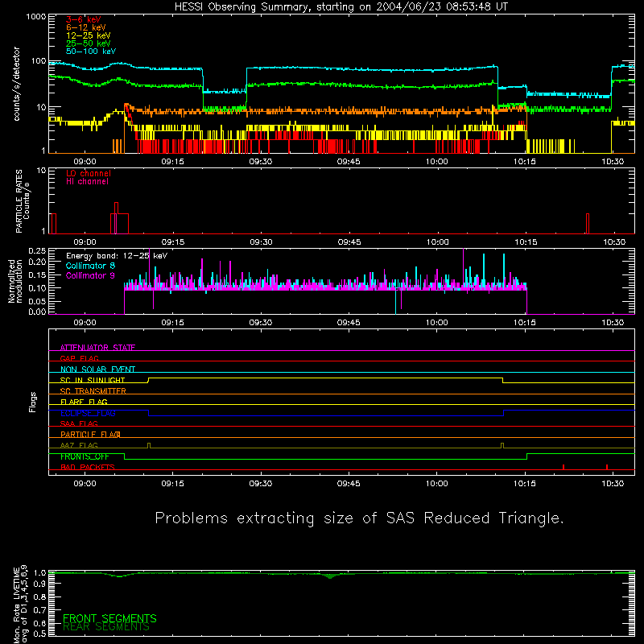Click the vertical Flags axis label
Image resolution: width=644 pixels, height=644 pixels.
33,402
